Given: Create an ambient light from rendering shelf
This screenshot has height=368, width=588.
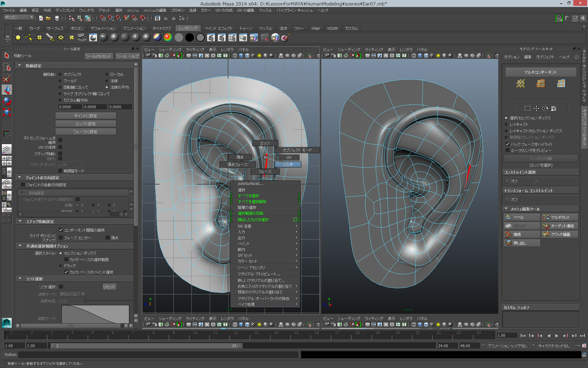Looking at the screenshot, I should (x=18, y=38).
